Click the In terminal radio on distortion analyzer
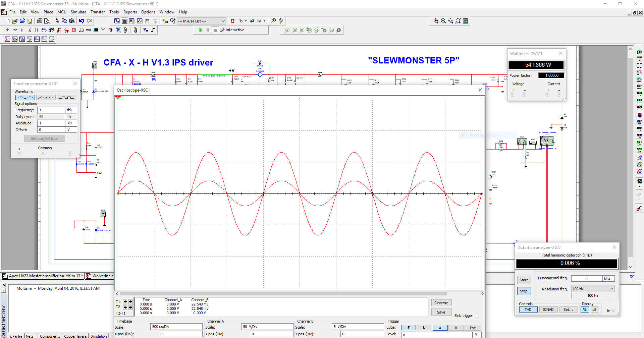 [613, 311]
